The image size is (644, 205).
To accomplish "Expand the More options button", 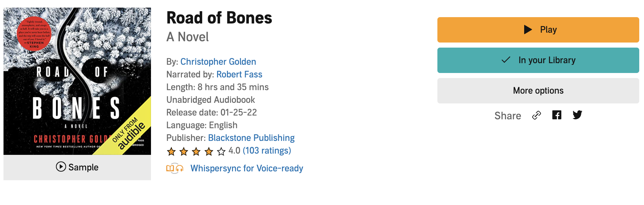I will pos(538,91).
